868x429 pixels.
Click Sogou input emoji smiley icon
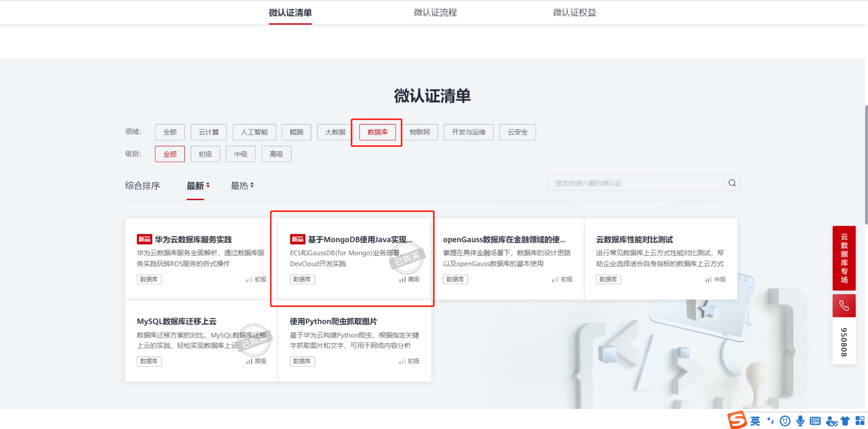tap(785, 421)
